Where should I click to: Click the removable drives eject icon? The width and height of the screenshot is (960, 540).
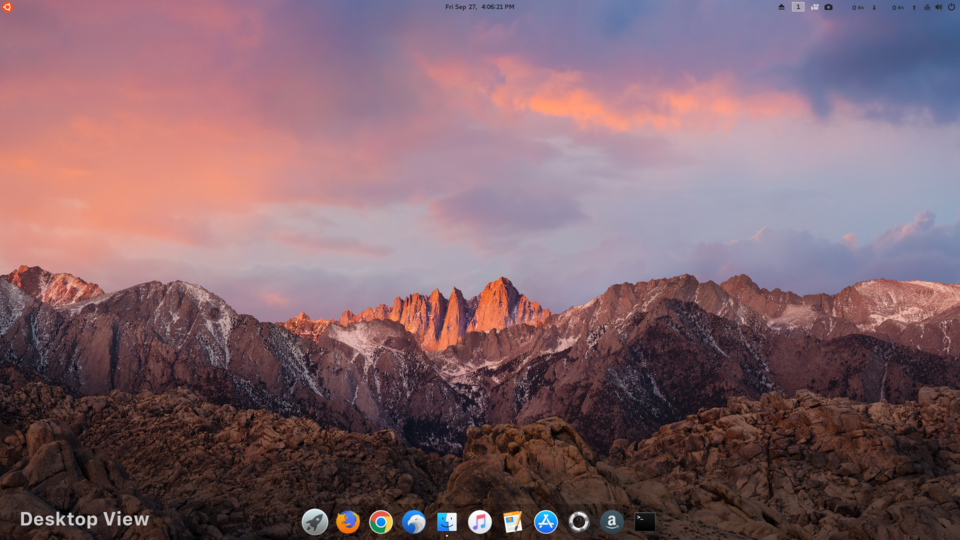coord(781,7)
